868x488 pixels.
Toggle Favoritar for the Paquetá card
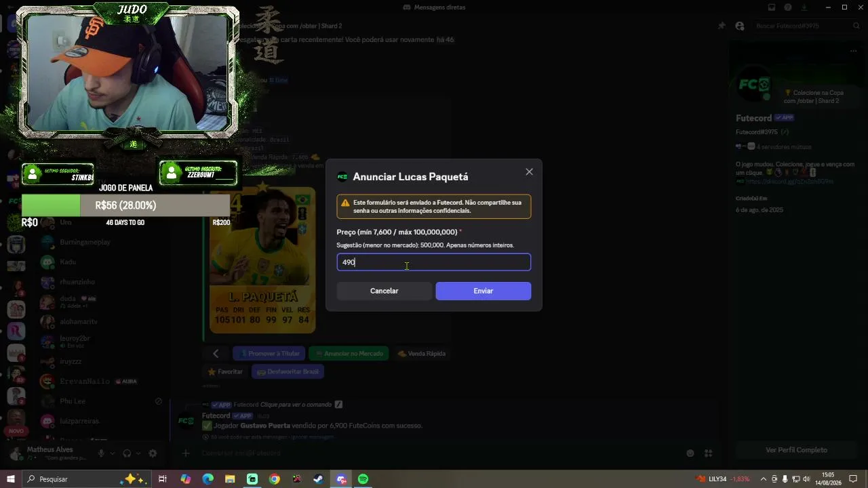click(x=225, y=371)
